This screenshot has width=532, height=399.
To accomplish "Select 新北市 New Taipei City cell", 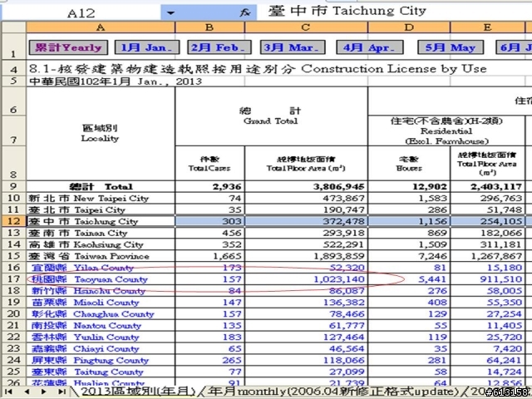I will click(x=101, y=198).
